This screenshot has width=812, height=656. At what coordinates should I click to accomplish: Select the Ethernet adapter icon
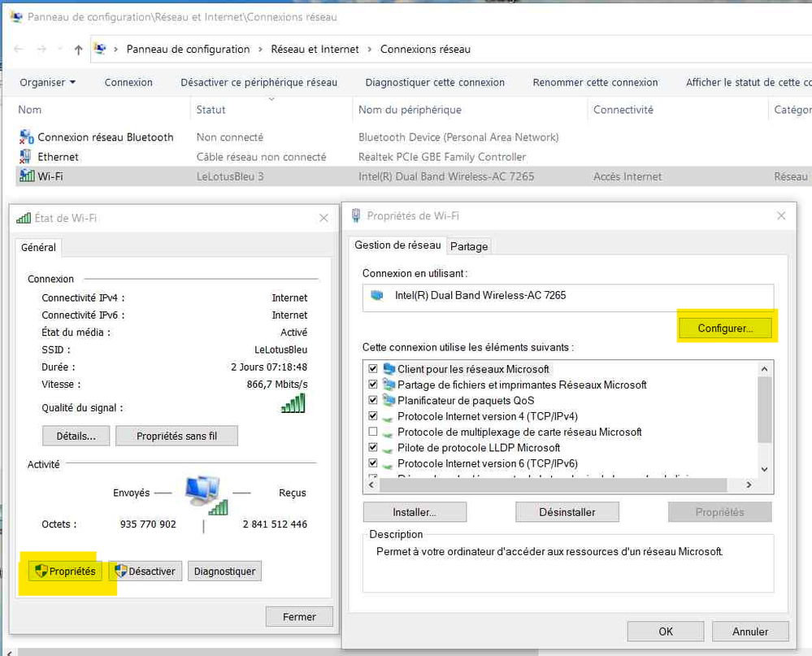[x=26, y=157]
